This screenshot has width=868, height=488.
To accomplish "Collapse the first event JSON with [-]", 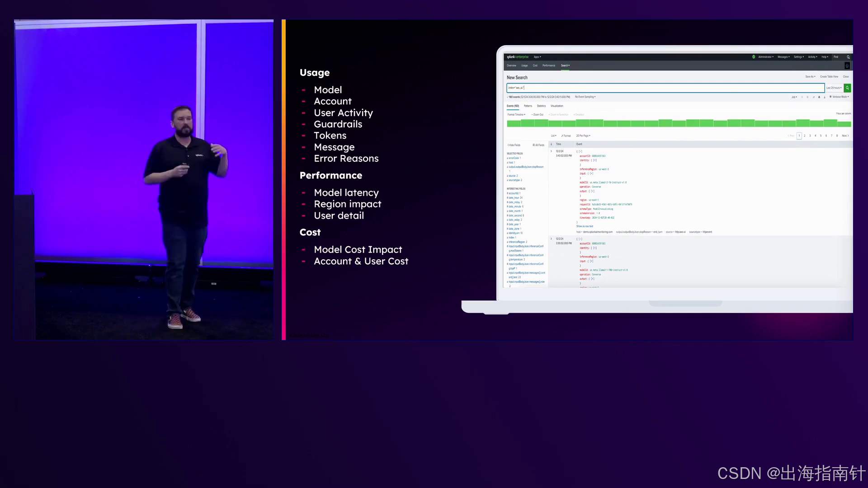I will (x=580, y=152).
